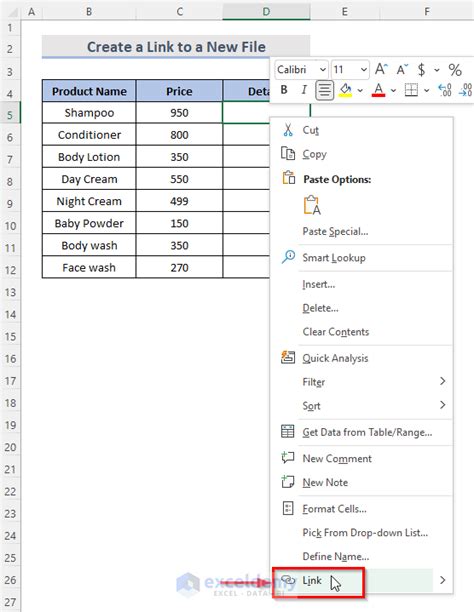The height and width of the screenshot is (612, 474).
Task: Select New Comment menu entry
Action: point(362,458)
